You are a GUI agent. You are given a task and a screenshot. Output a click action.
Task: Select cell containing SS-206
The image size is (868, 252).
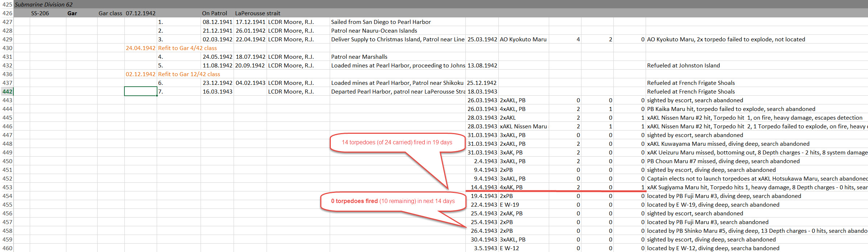coord(40,13)
